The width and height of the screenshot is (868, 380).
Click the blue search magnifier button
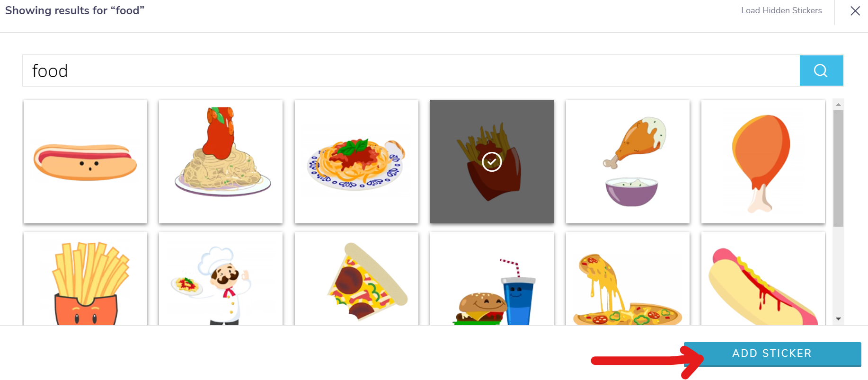point(821,71)
